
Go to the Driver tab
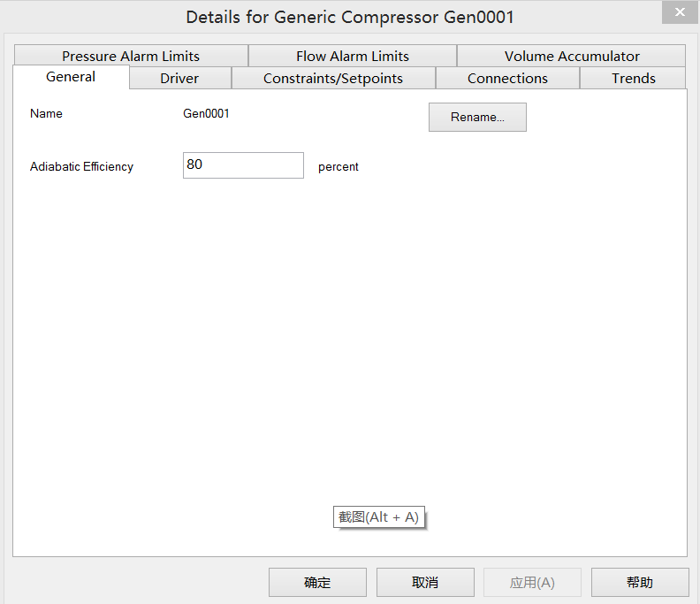tap(179, 79)
